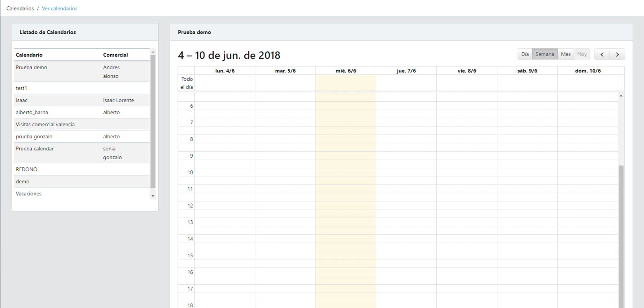Screen dimensions: 644x308
Task: Choose the REDONO calendar entry
Action: click(27, 170)
